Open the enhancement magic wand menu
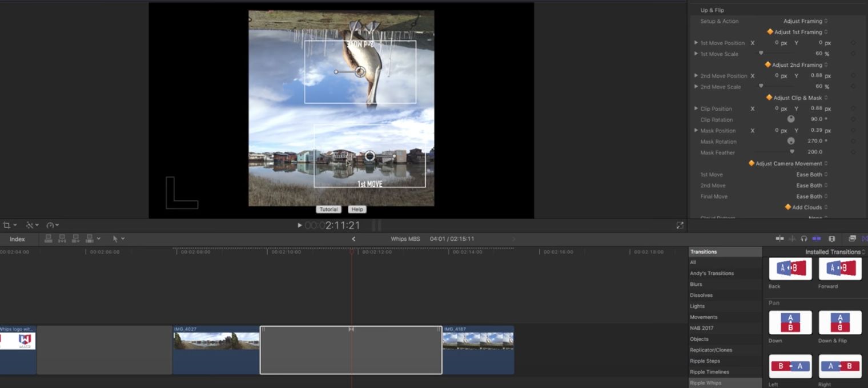The image size is (868, 388). pyautogui.click(x=31, y=225)
